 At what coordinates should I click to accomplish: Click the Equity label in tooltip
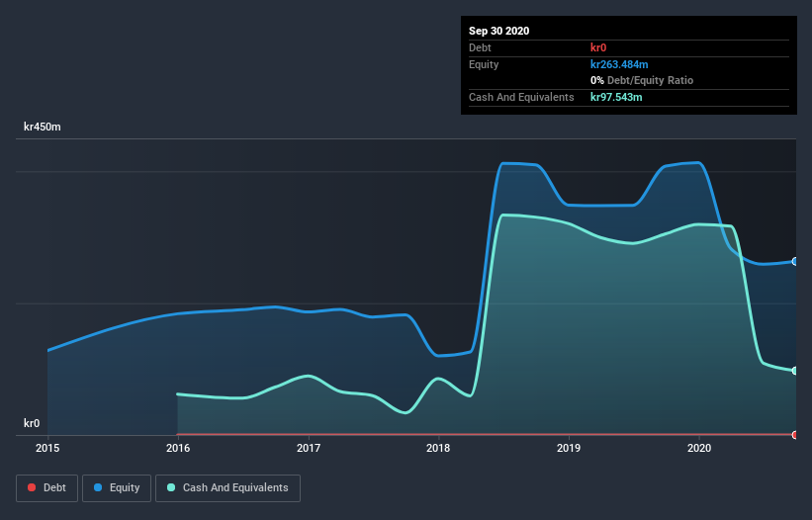tap(484, 64)
